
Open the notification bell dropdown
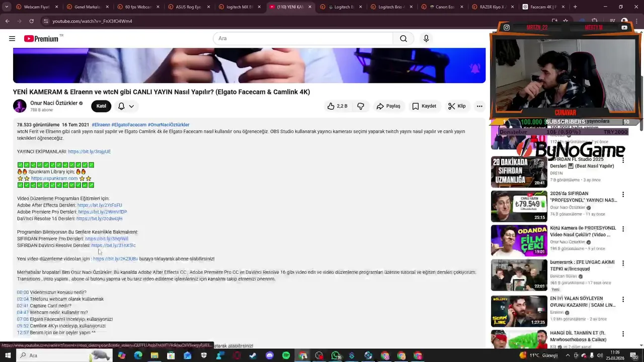tap(126, 106)
